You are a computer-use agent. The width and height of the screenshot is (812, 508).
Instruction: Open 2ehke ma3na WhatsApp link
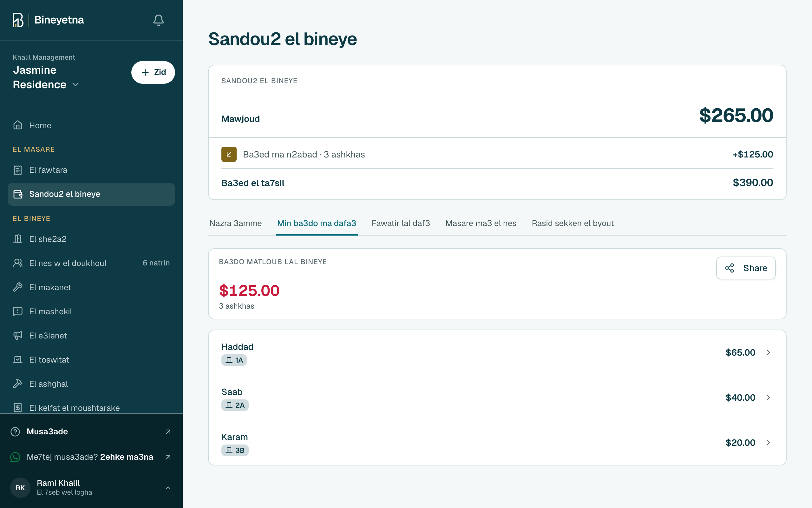click(127, 457)
